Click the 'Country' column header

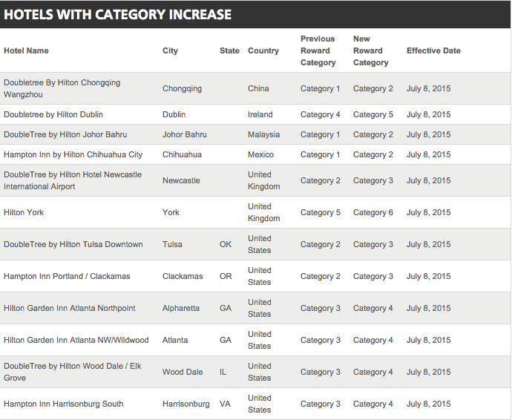(x=263, y=50)
